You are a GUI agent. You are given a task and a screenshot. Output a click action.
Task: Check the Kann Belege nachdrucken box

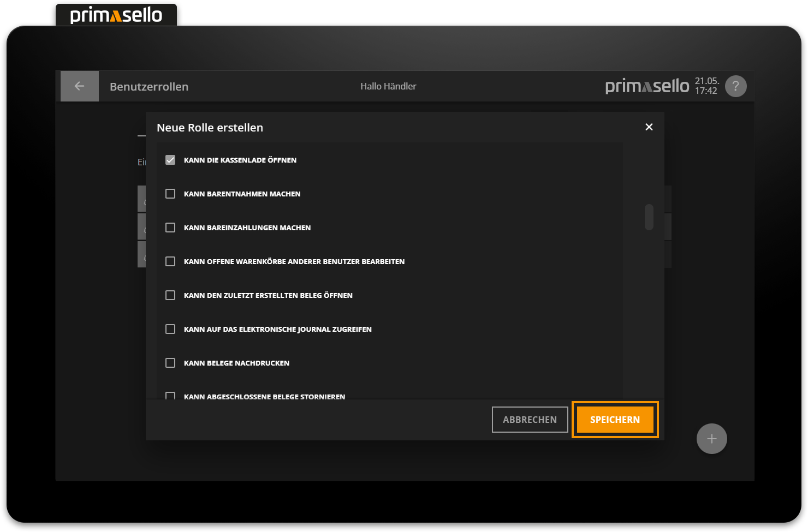170,363
